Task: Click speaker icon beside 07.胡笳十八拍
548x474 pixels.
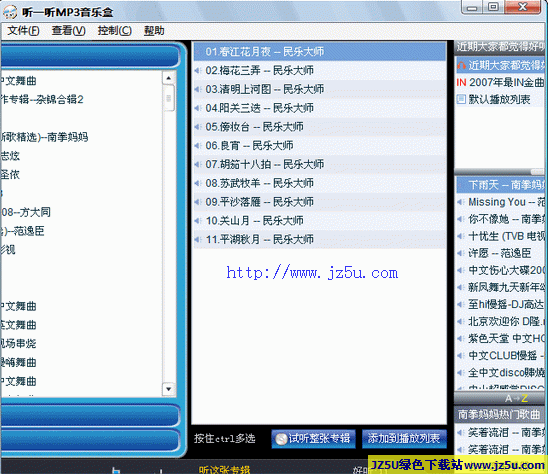Action: click(x=198, y=164)
